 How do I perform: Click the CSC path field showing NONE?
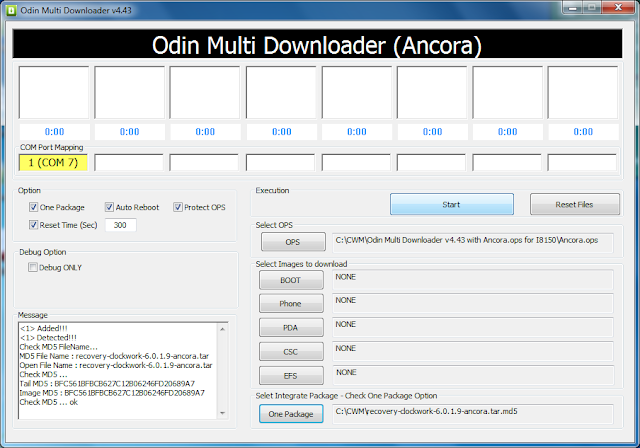473,351
